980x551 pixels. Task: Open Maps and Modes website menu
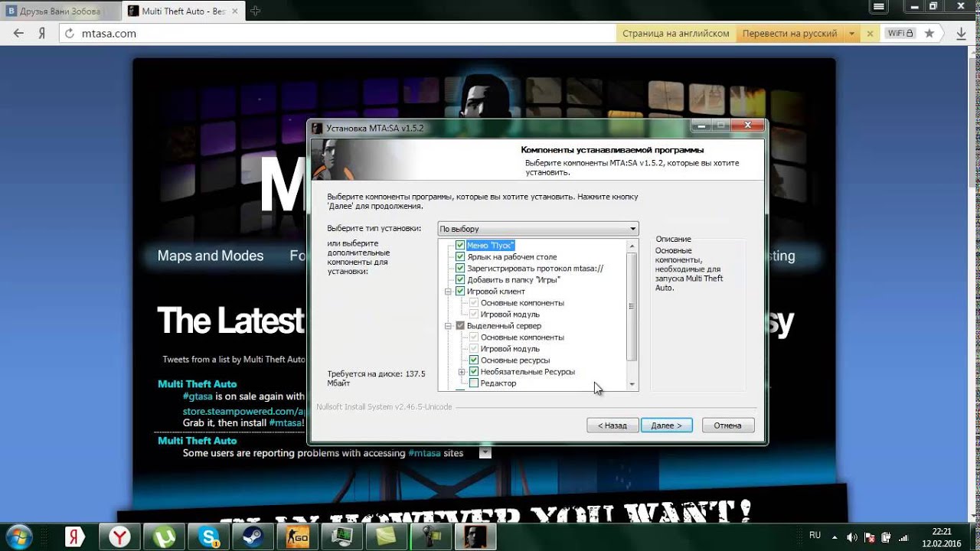[211, 256]
